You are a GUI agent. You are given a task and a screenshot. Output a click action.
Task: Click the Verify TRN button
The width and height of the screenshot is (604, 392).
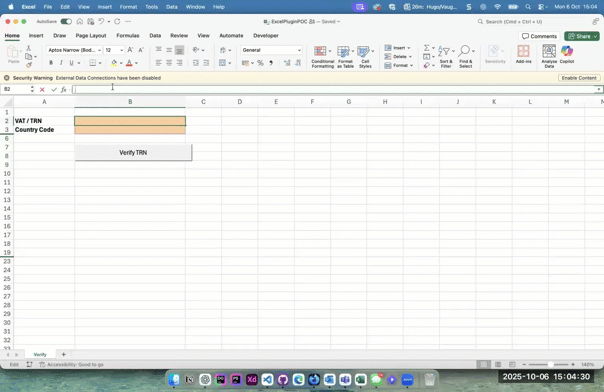pos(133,152)
